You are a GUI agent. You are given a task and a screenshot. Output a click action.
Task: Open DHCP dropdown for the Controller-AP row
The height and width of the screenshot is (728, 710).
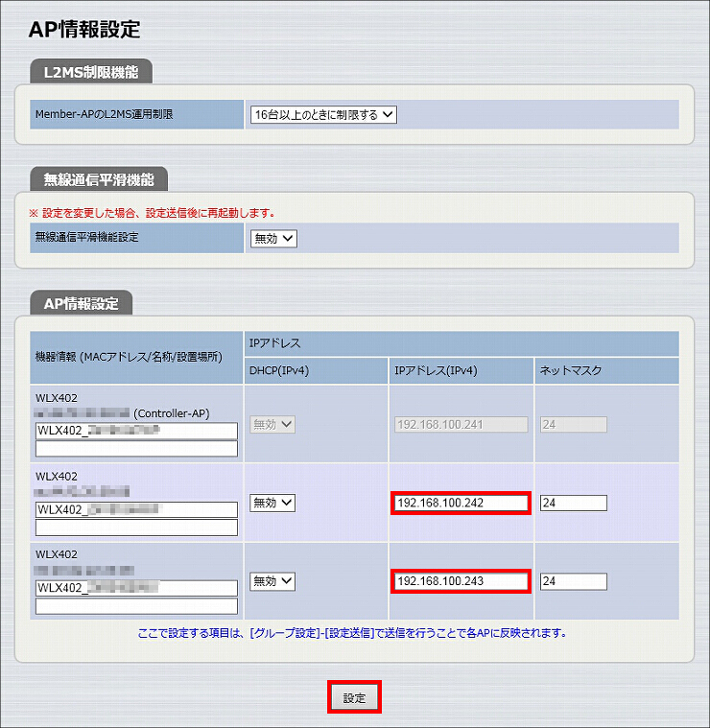(272, 424)
